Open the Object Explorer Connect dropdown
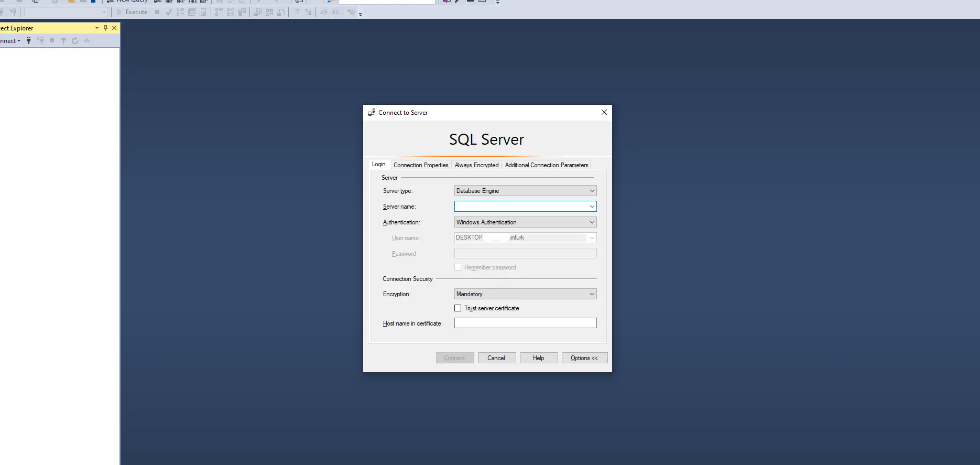Screen dimensions: 980x465 [x=10, y=41]
